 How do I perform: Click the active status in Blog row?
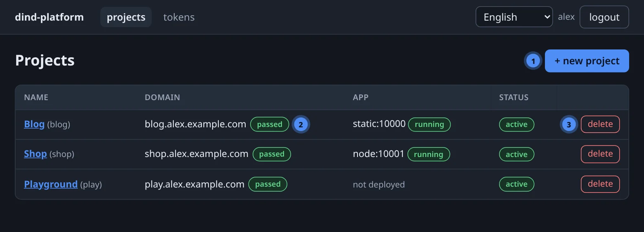[x=516, y=124]
